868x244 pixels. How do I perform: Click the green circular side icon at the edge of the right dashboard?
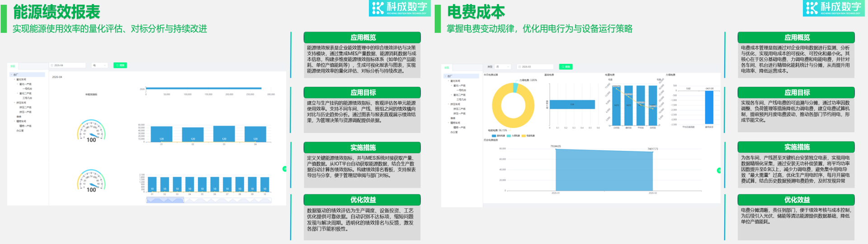718,170
